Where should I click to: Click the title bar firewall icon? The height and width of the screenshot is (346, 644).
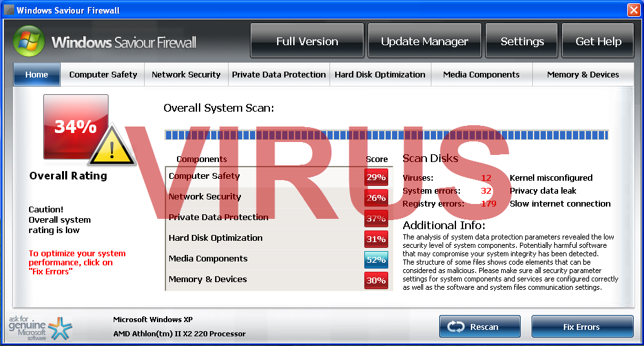(x=9, y=10)
